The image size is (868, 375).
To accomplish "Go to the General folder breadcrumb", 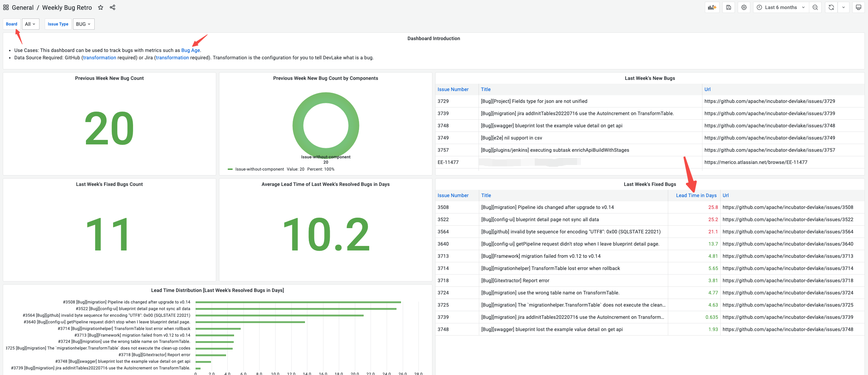I will (x=23, y=7).
